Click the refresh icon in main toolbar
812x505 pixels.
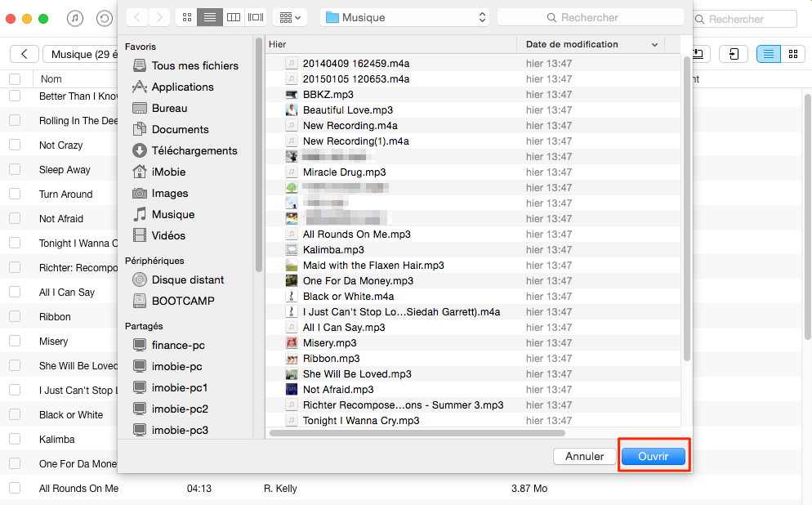104,19
